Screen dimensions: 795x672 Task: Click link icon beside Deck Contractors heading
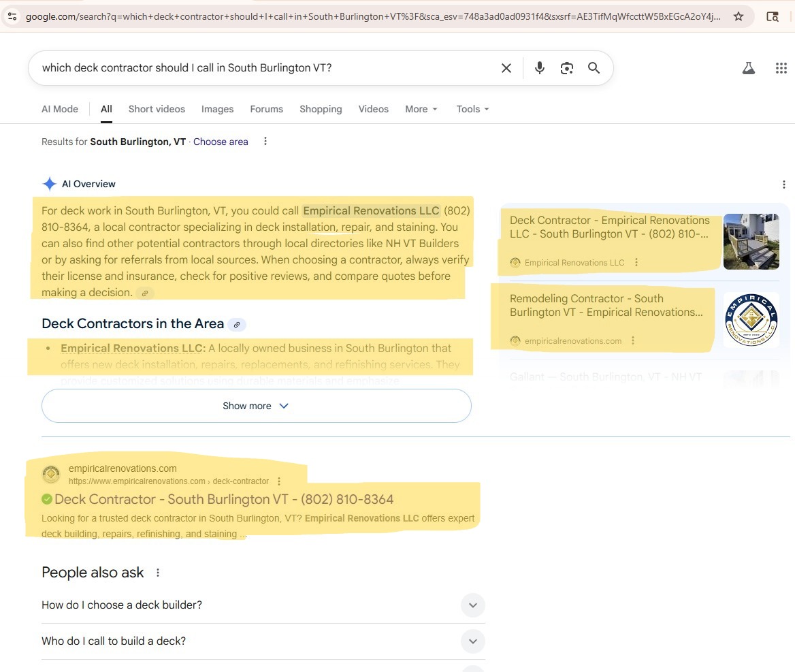(237, 325)
